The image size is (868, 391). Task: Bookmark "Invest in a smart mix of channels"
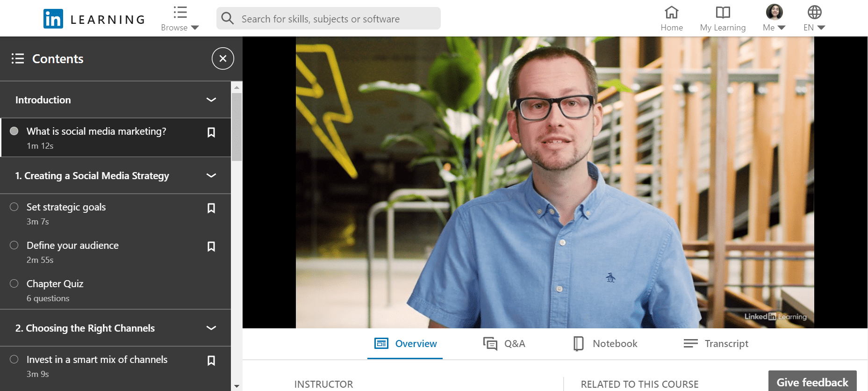pos(211,361)
